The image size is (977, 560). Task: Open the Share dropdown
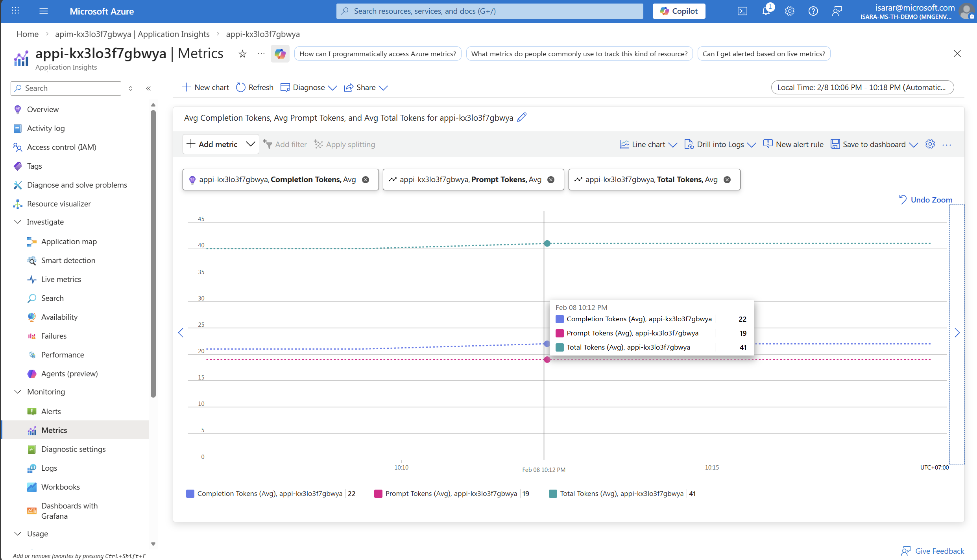click(x=366, y=87)
